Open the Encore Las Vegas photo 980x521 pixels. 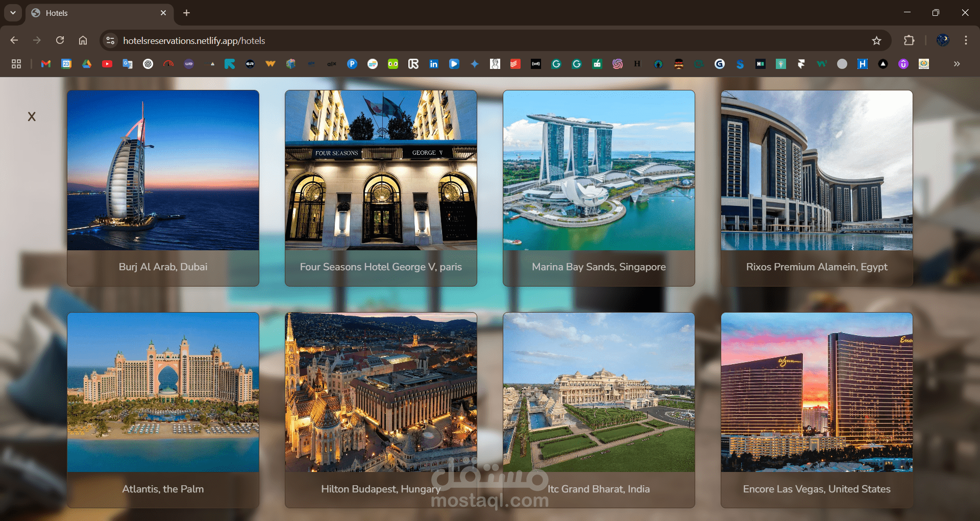click(x=817, y=392)
